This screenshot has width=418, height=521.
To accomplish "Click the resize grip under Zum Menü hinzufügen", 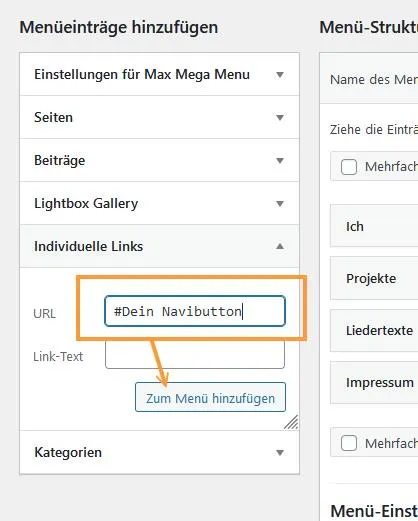I will pos(292,422).
